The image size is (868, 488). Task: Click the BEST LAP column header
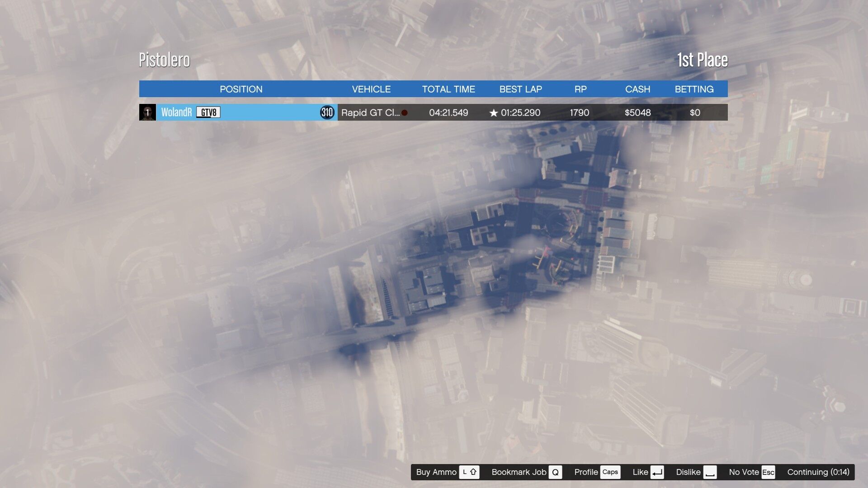tap(520, 89)
